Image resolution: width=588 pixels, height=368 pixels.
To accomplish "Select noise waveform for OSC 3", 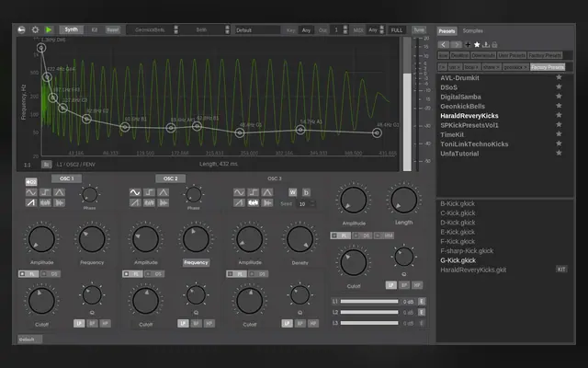I will [x=254, y=203].
